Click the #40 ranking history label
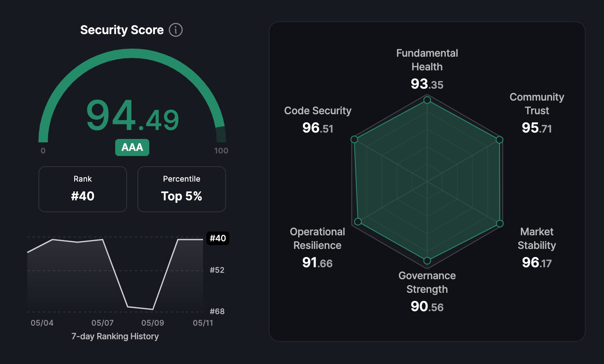Screen dimensions: 604x364 [x=218, y=238]
